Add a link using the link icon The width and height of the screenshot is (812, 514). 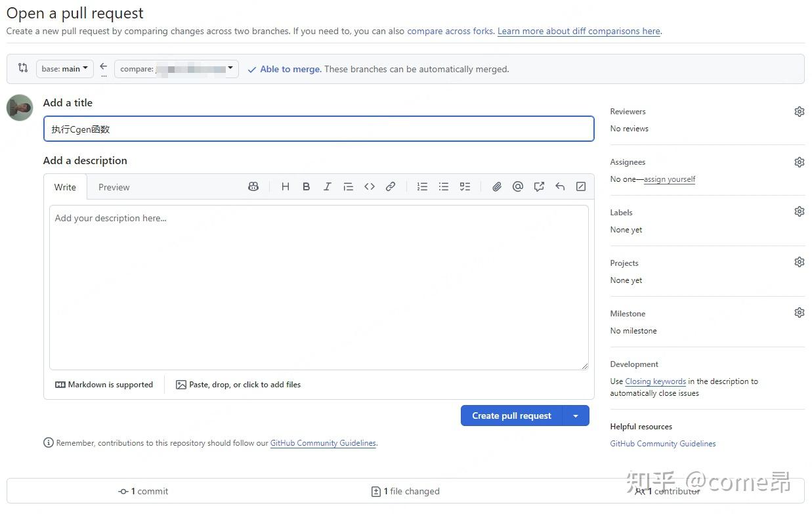click(391, 187)
